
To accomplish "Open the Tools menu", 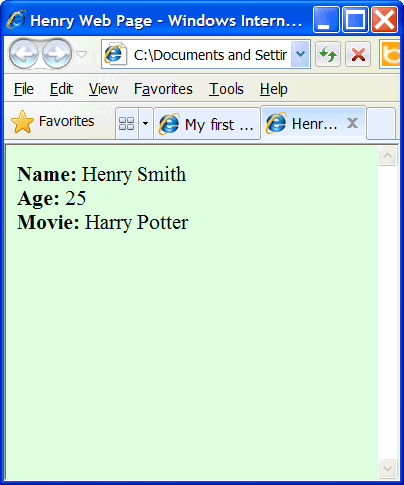I will 226,89.
